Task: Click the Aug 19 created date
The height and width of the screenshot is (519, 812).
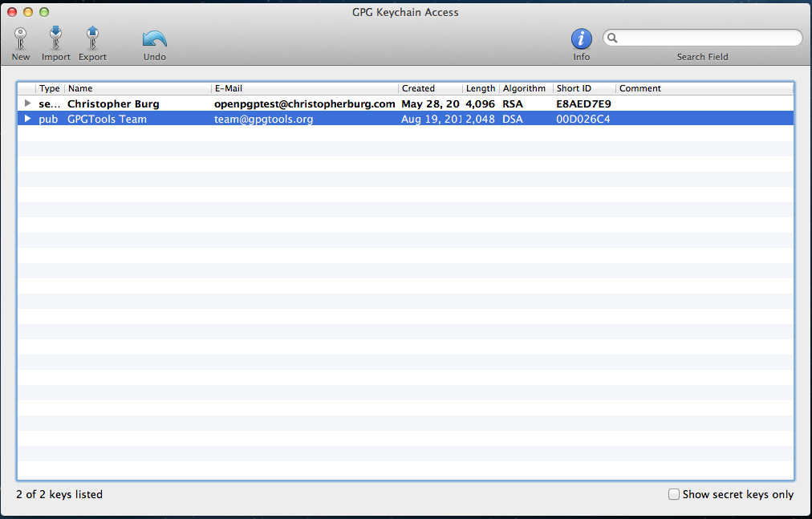Action: (431, 119)
